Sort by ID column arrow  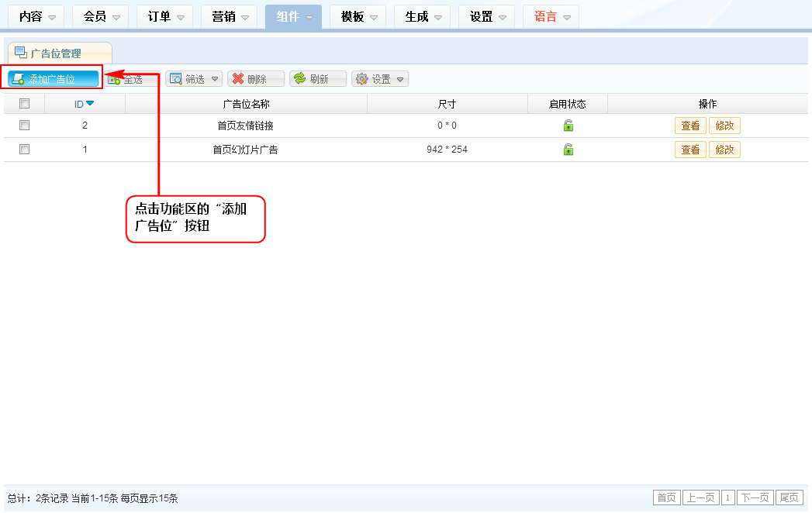(x=90, y=104)
